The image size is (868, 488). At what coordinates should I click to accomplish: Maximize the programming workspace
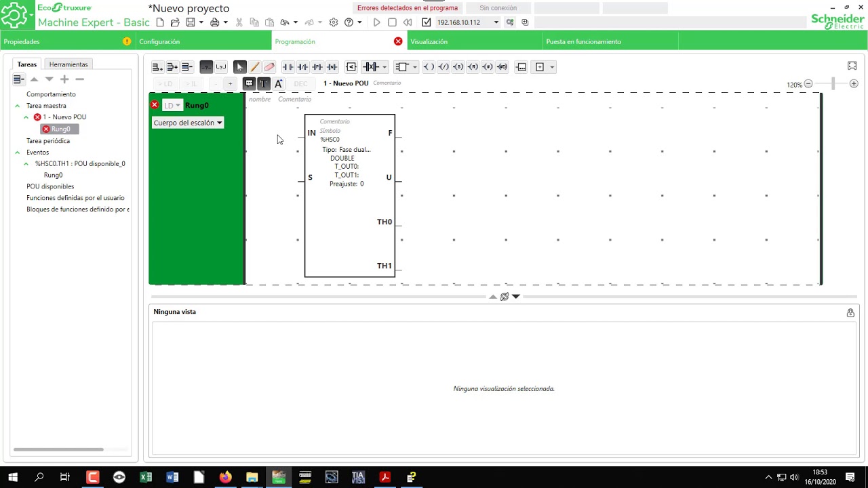click(x=852, y=66)
